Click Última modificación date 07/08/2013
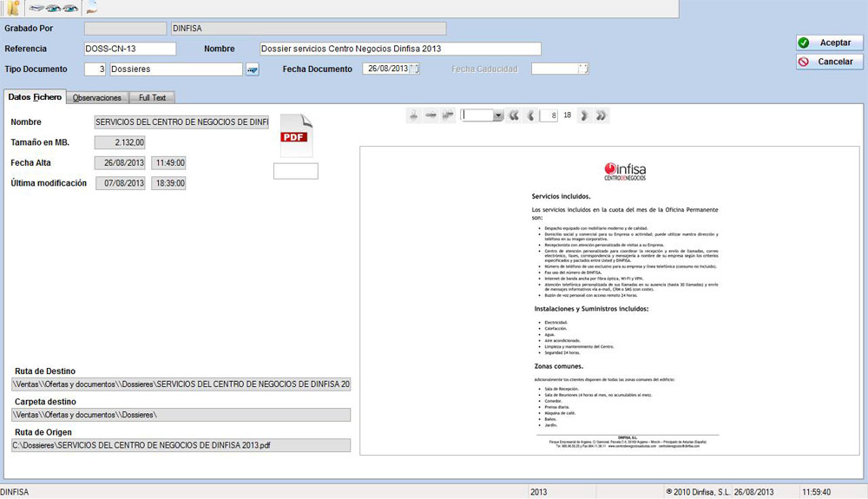Viewport: 868px width, 499px height. pos(120,183)
